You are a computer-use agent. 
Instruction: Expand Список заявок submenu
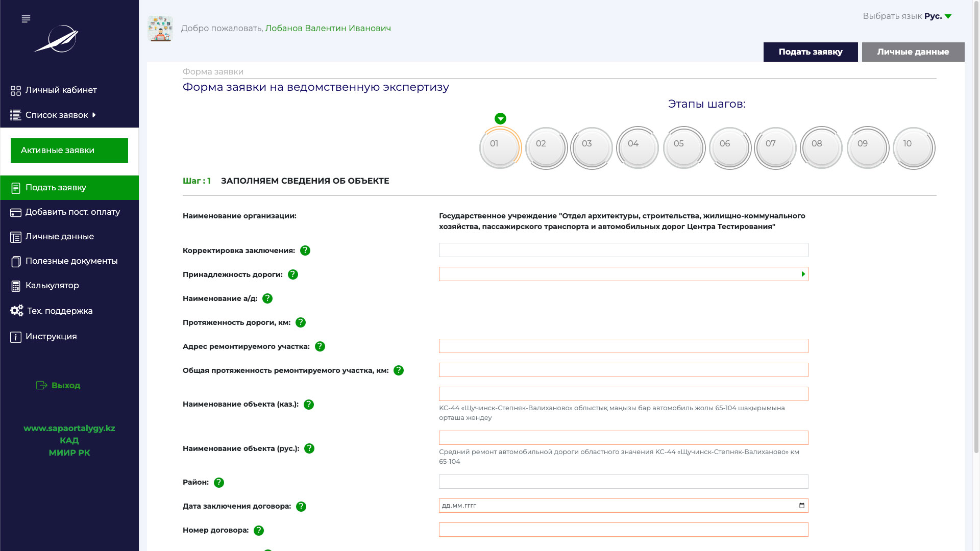tap(57, 115)
